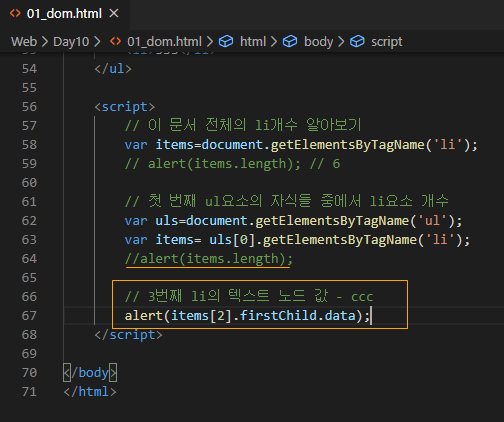
Task: Click line number 58 in the gutter
Action: [x=29, y=145]
